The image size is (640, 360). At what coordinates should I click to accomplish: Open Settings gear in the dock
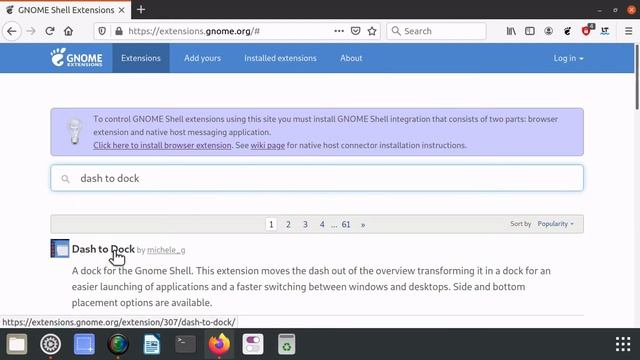51,344
